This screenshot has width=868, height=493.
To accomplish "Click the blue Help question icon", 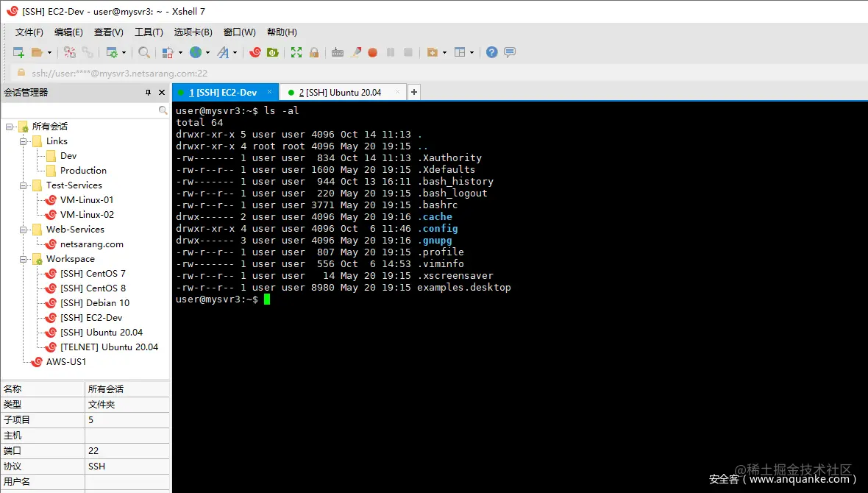I will point(491,53).
